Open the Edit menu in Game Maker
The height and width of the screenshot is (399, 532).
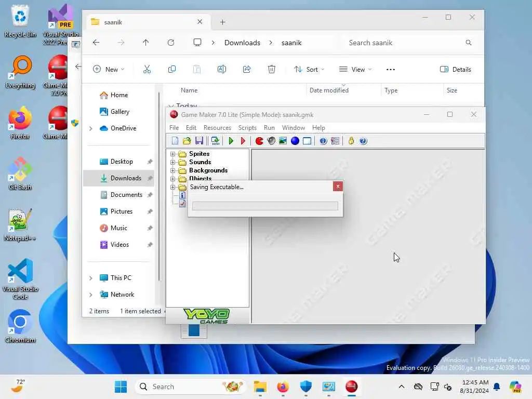191,128
